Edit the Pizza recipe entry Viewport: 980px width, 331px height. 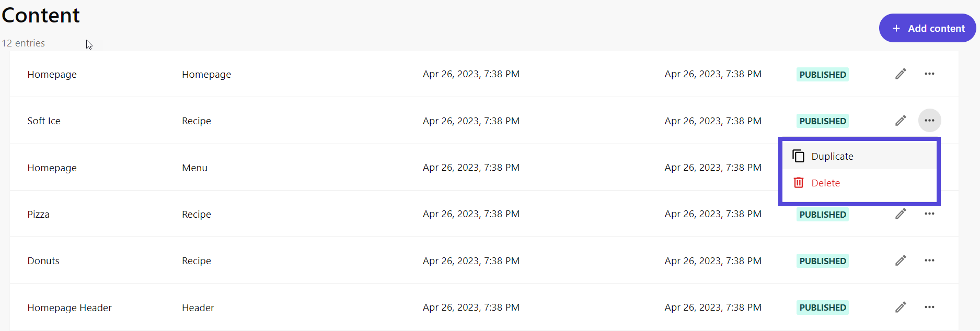[x=900, y=214]
